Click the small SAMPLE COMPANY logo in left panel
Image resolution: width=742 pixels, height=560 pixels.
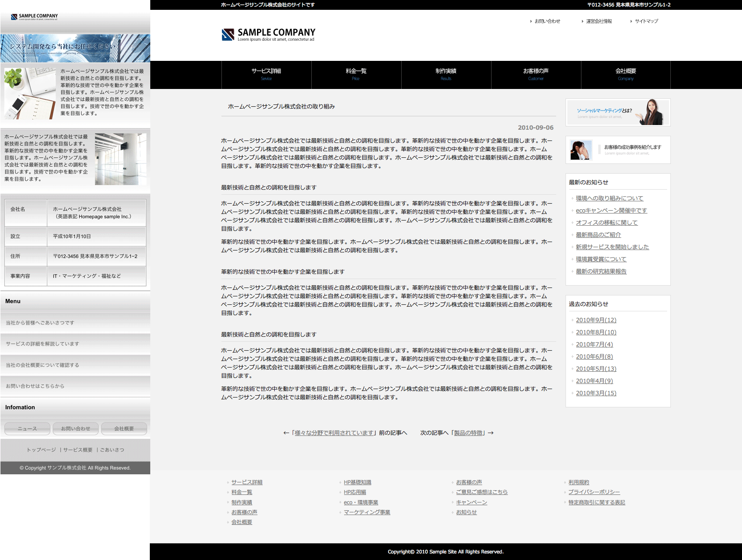pyautogui.click(x=35, y=17)
